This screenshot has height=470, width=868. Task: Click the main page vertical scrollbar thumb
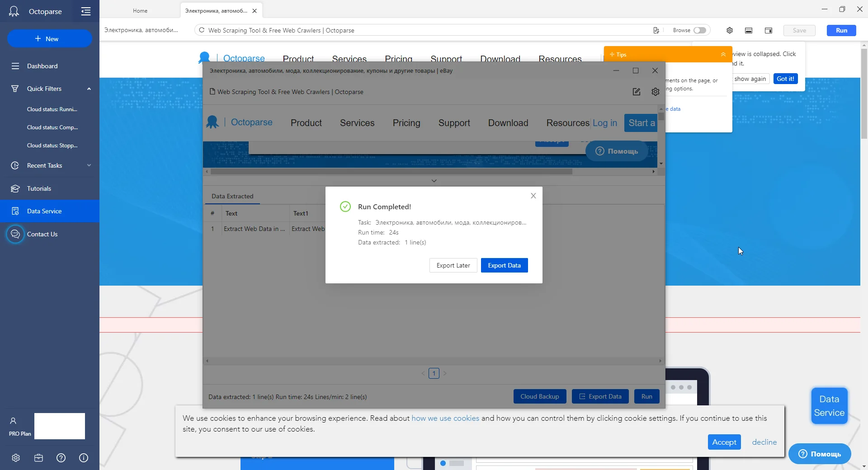click(x=864, y=94)
